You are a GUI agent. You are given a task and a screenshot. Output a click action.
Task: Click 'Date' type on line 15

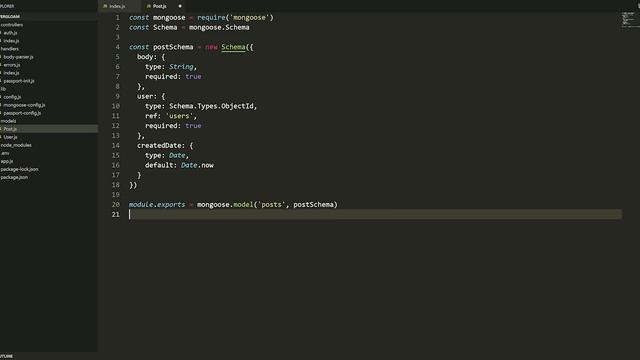pyautogui.click(x=177, y=156)
